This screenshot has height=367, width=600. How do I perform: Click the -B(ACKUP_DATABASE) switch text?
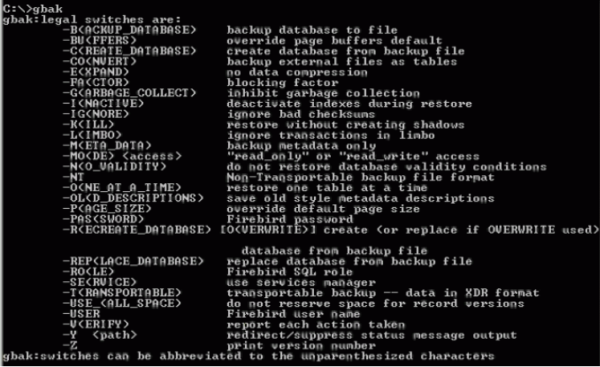point(129,30)
